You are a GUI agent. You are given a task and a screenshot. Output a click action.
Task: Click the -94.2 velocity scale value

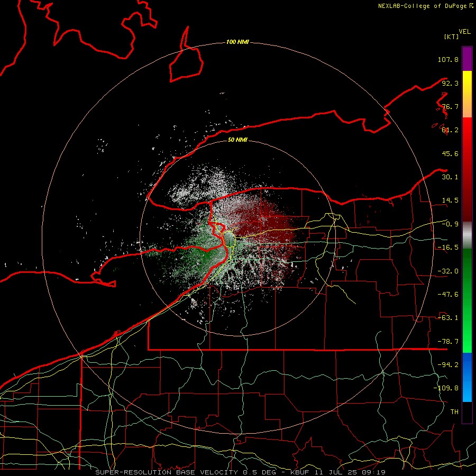448,365
